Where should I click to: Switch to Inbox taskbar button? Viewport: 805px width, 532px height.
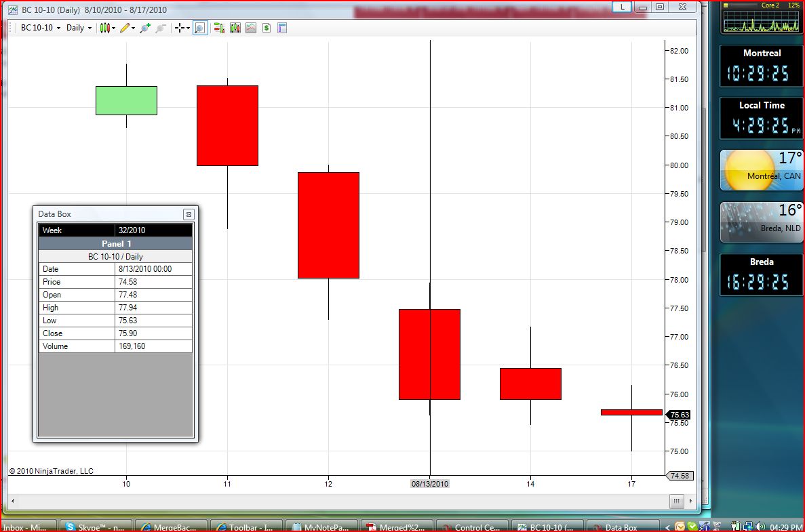point(28,527)
